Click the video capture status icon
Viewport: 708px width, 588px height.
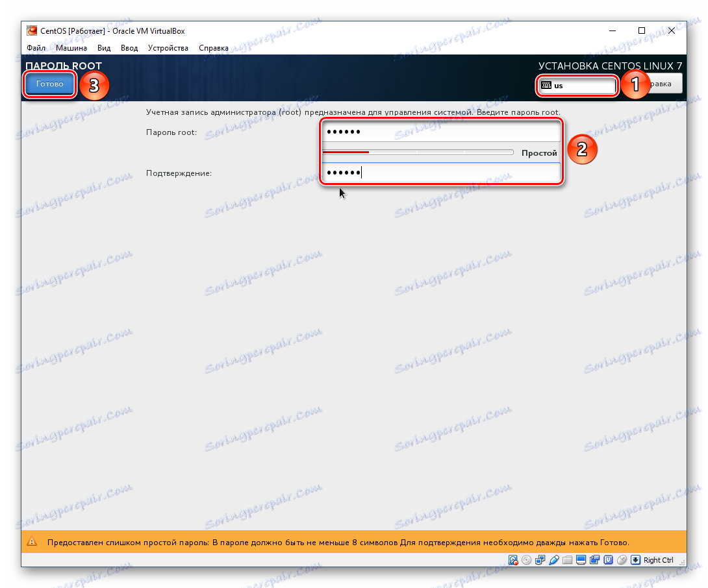595,560
